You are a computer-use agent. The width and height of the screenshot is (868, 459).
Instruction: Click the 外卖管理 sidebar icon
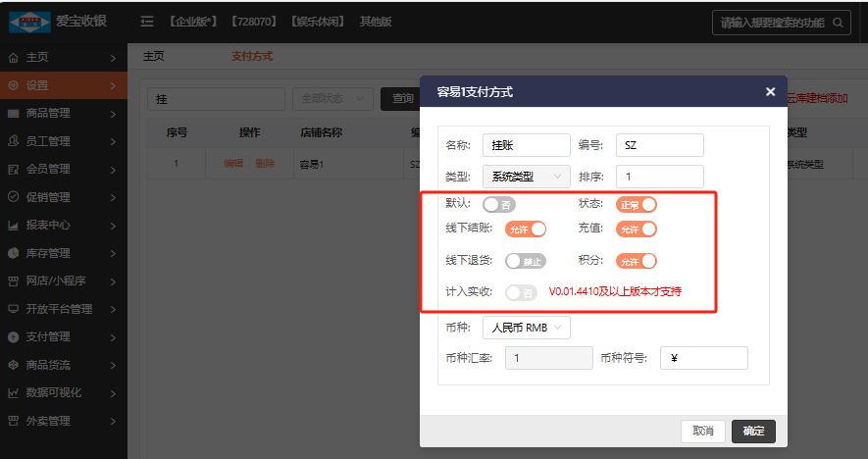(x=14, y=421)
